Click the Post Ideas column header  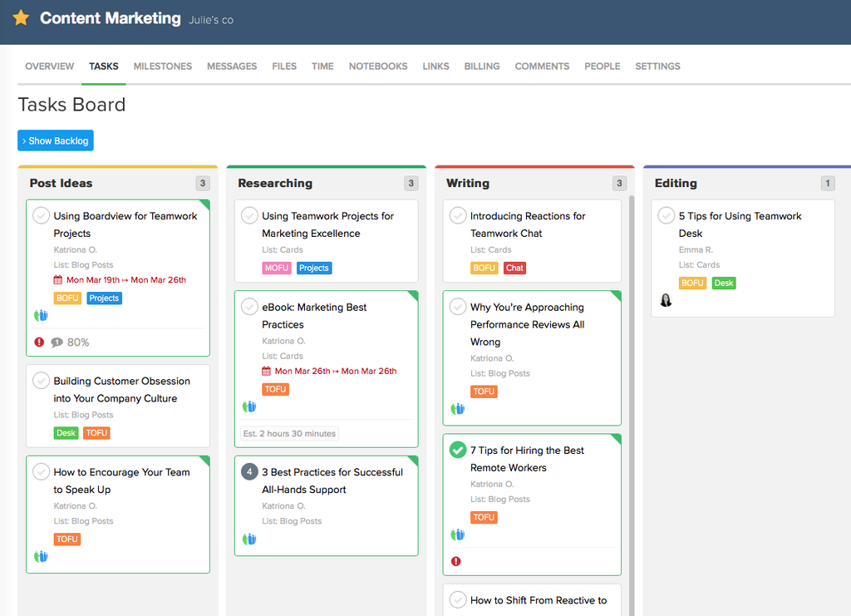[x=61, y=183]
